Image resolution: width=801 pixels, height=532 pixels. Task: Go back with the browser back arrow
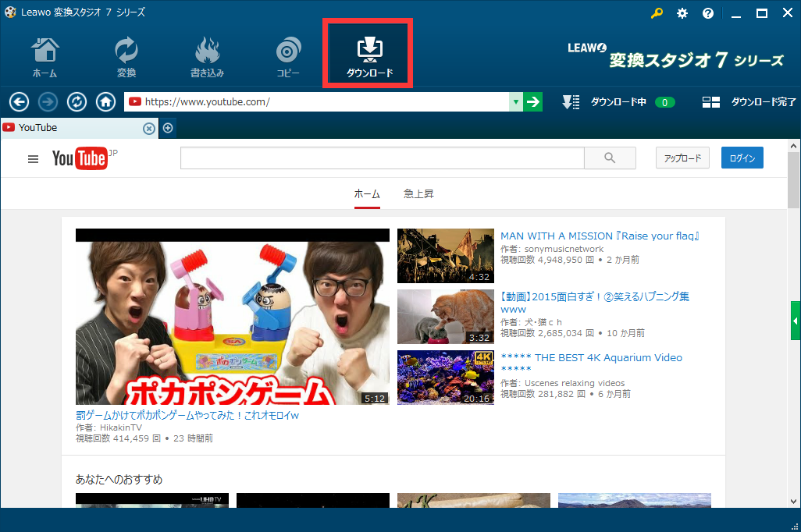[x=19, y=102]
